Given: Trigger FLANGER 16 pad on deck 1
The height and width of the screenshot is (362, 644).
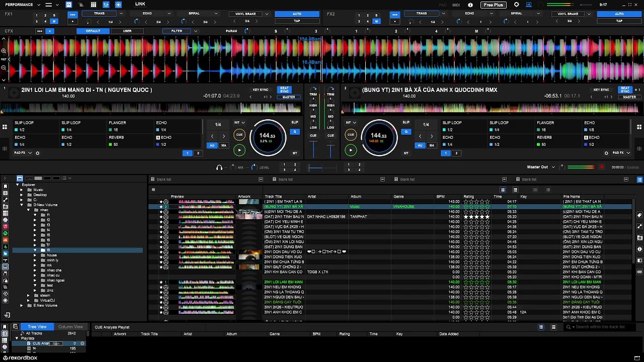Looking at the screenshot, I should 129,126.
